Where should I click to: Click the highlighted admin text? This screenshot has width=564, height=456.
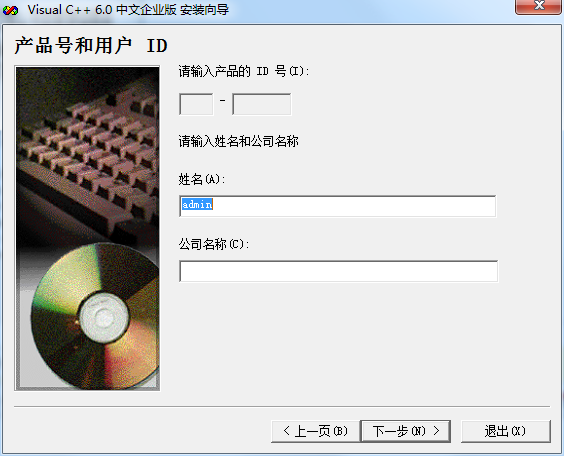click(x=197, y=204)
